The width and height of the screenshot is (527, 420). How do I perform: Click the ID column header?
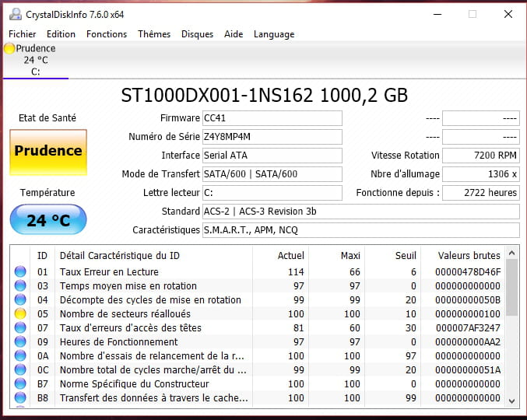[x=42, y=256]
